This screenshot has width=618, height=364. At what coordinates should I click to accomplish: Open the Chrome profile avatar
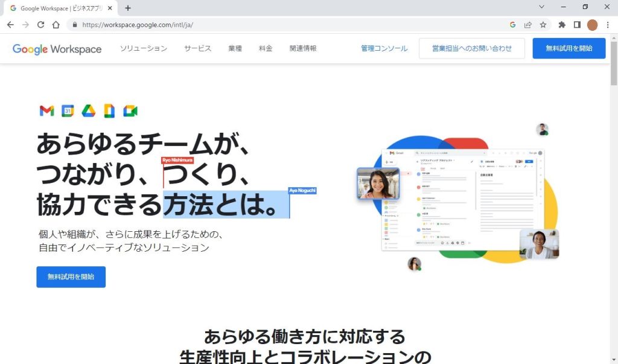(x=592, y=25)
